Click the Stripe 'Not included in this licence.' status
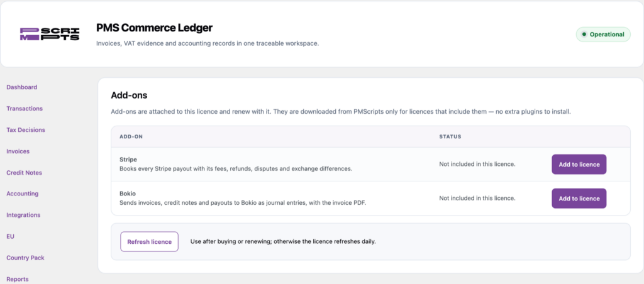The width and height of the screenshot is (644, 284). point(477,164)
